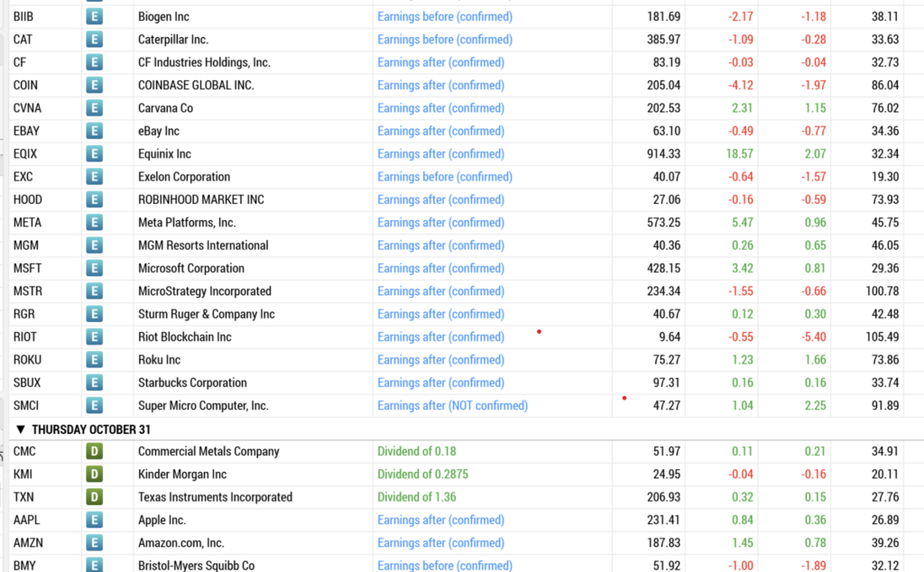The image size is (924, 572).
Task: Open the Dividend of 1.36 link
Action: 417,497
